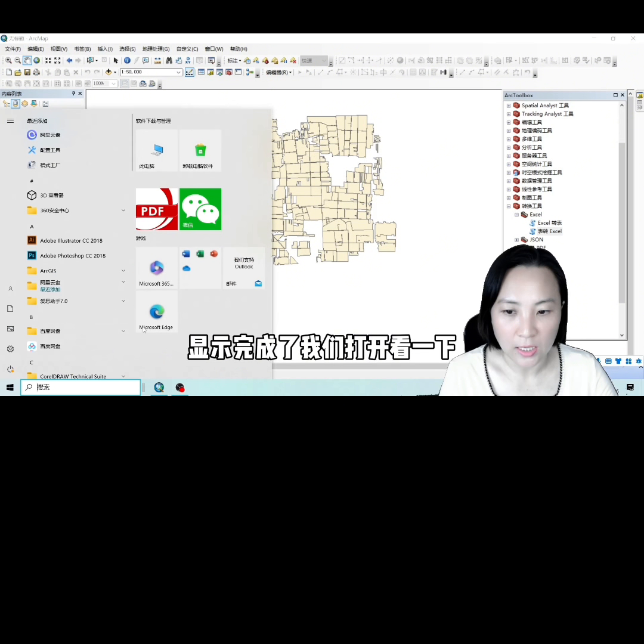Click the Start menu power button
This screenshot has height=644, width=644.
(10, 369)
